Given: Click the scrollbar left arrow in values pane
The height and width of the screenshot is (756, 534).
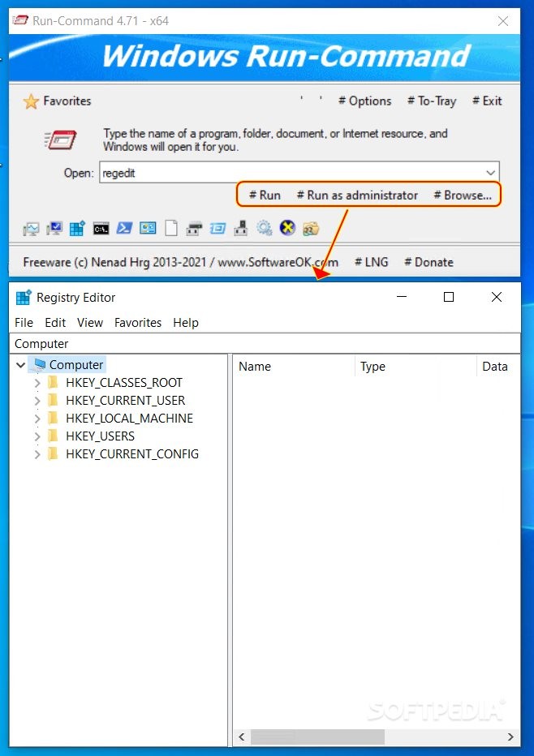Looking at the screenshot, I should click(x=242, y=737).
